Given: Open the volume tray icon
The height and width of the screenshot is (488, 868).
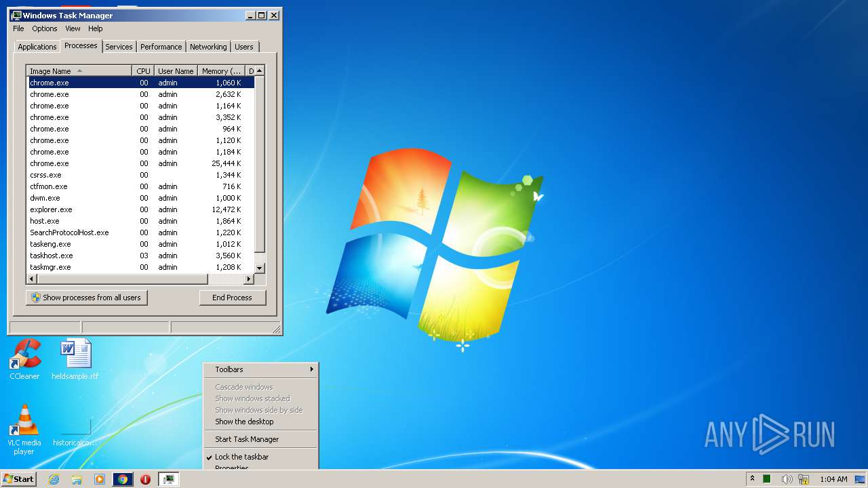Looking at the screenshot, I should 787,479.
